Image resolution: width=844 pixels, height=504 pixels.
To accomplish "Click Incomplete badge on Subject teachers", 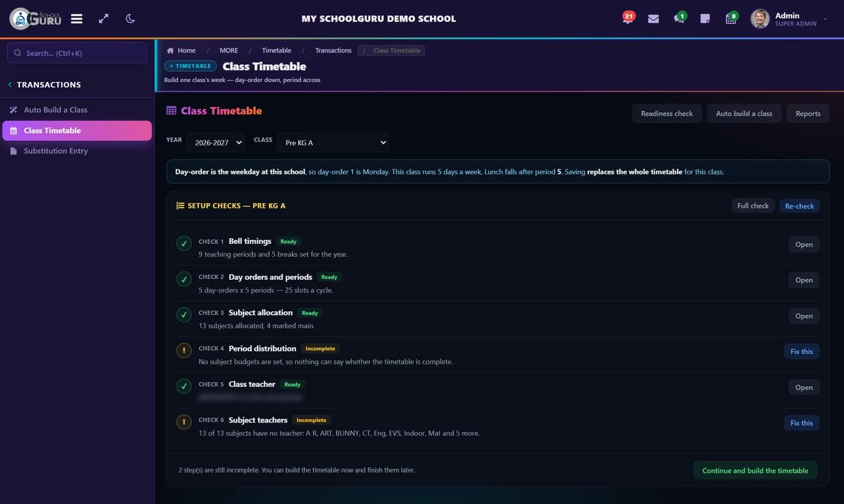I will pos(311,420).
